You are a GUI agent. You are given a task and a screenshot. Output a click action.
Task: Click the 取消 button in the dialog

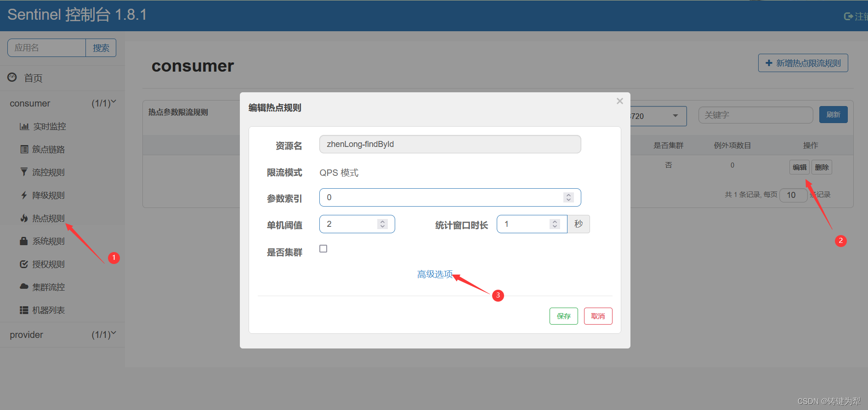598,316
